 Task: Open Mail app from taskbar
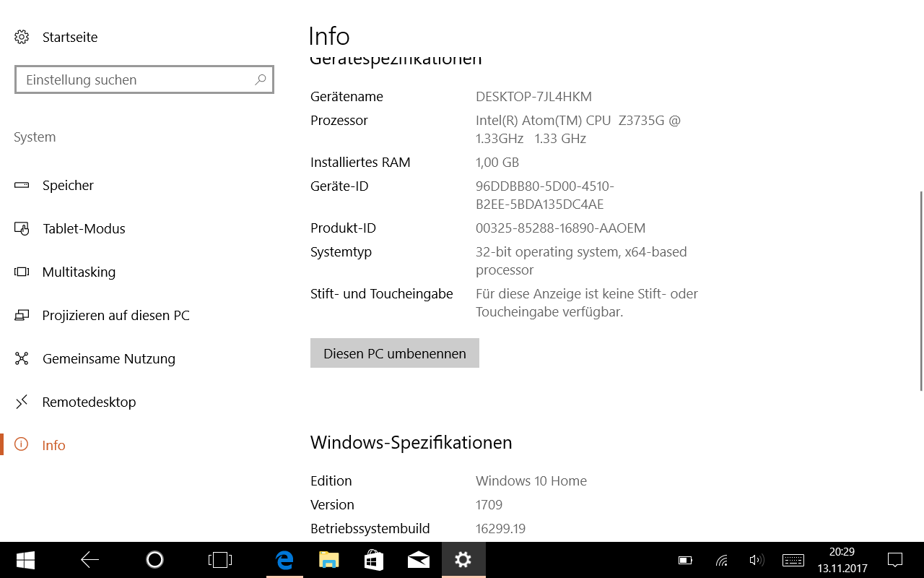pyautogui.click(x=419, y=560)
